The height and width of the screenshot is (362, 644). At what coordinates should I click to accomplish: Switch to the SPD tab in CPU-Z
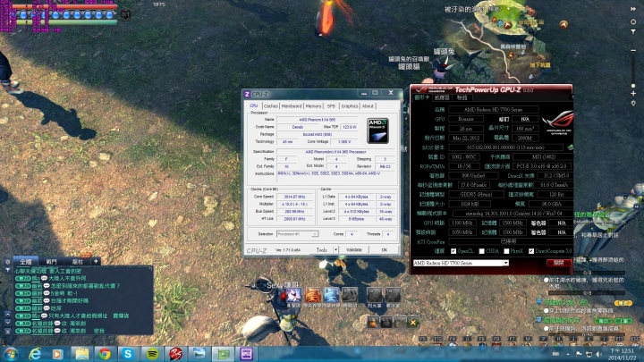[x=332, y=105]
